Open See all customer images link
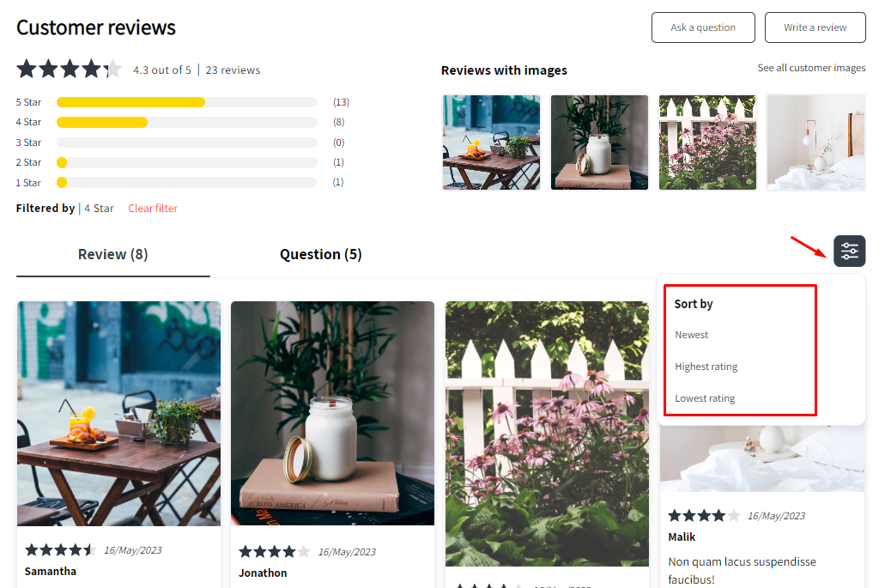 pos(811,68)
